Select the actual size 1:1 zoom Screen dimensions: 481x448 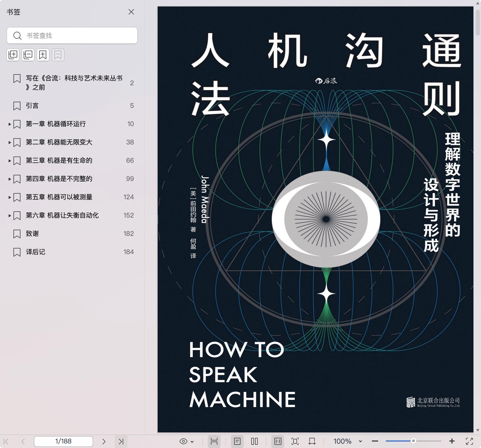pos(278,441)
